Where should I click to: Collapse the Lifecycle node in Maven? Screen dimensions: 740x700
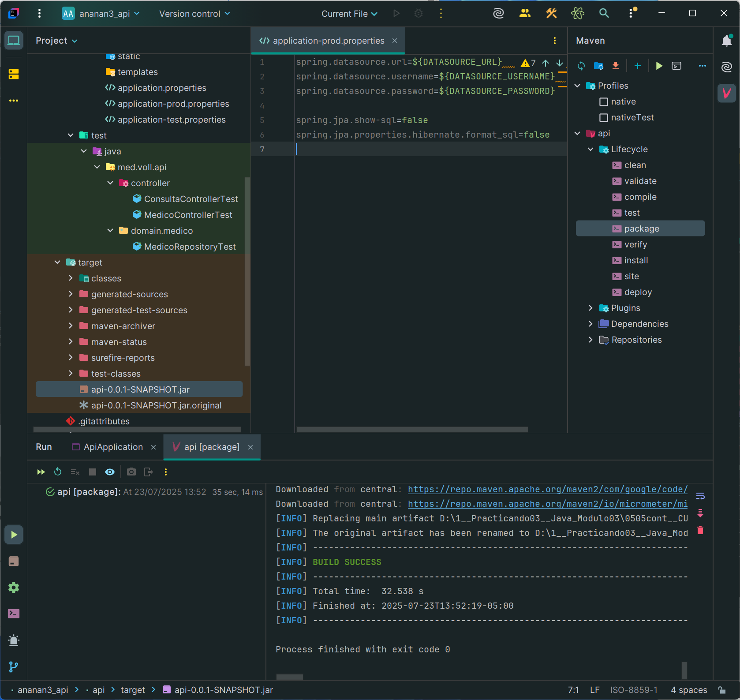pos(591,150)
